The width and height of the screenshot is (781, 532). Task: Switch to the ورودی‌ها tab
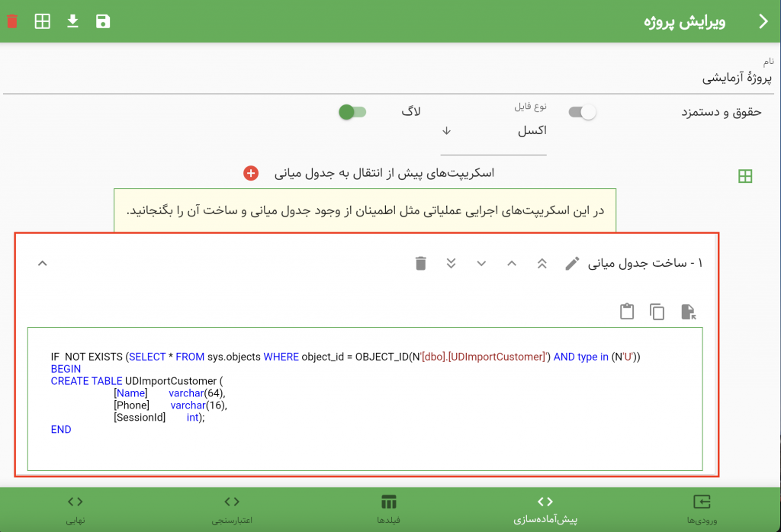(x=702, y=509)
